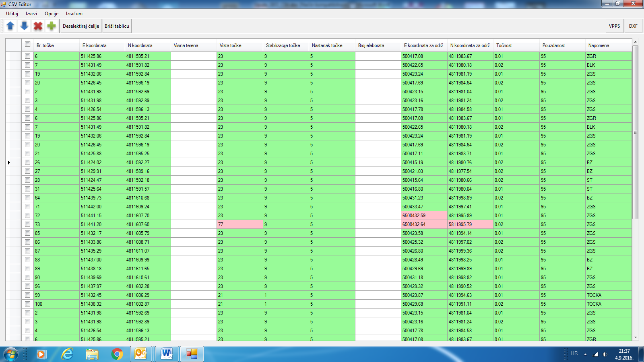644x362 pixels.
Task: Click the blue up arrow move-row icon
Action: click(x=10, y=26)
